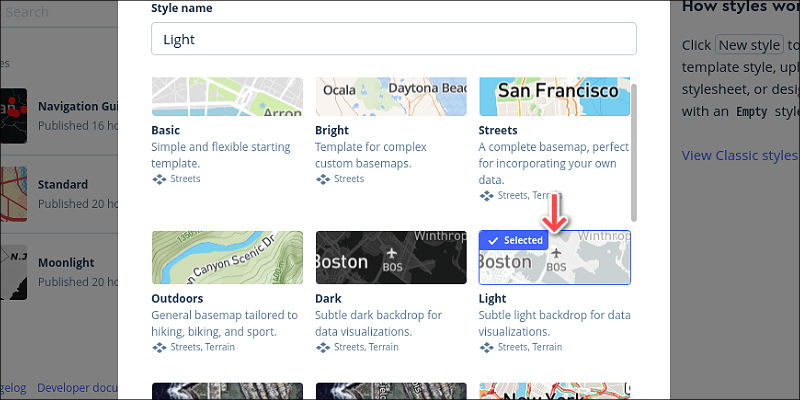
Task: Select the Outdoors template thumbnail
Action: pyautogui.click(x=227, y=258)
